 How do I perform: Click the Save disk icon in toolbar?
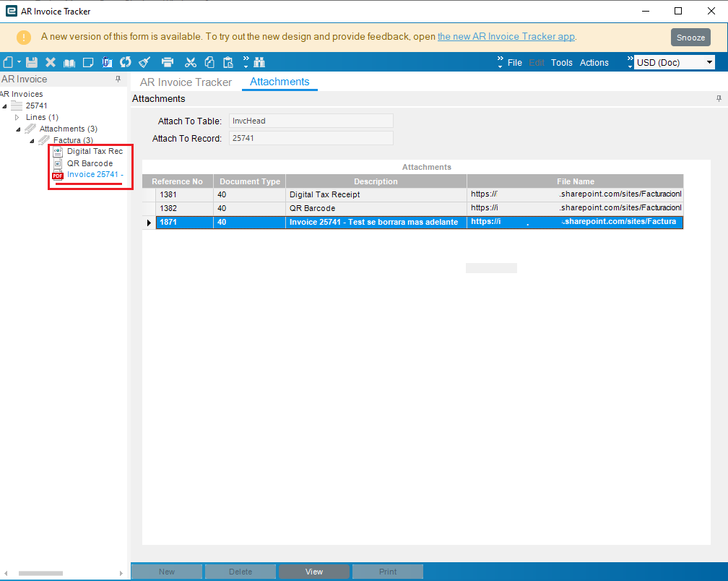click(x=32, y=62)
